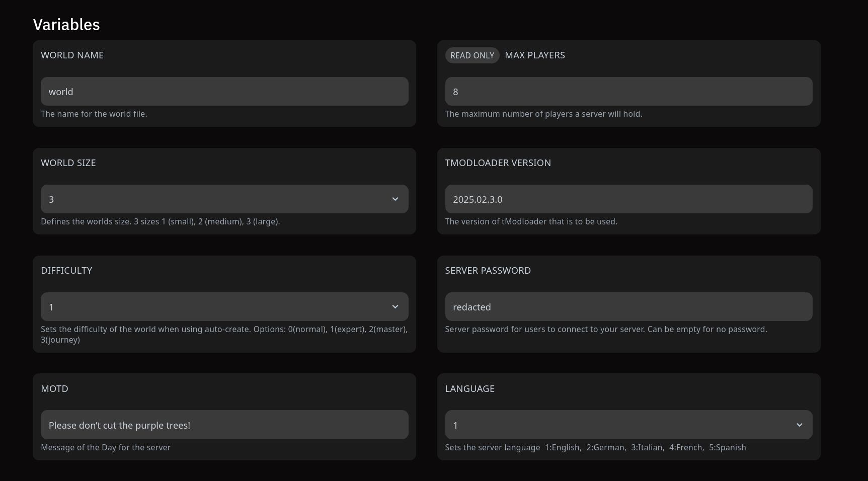Select the tModLoader Version input box

[628, 199]
